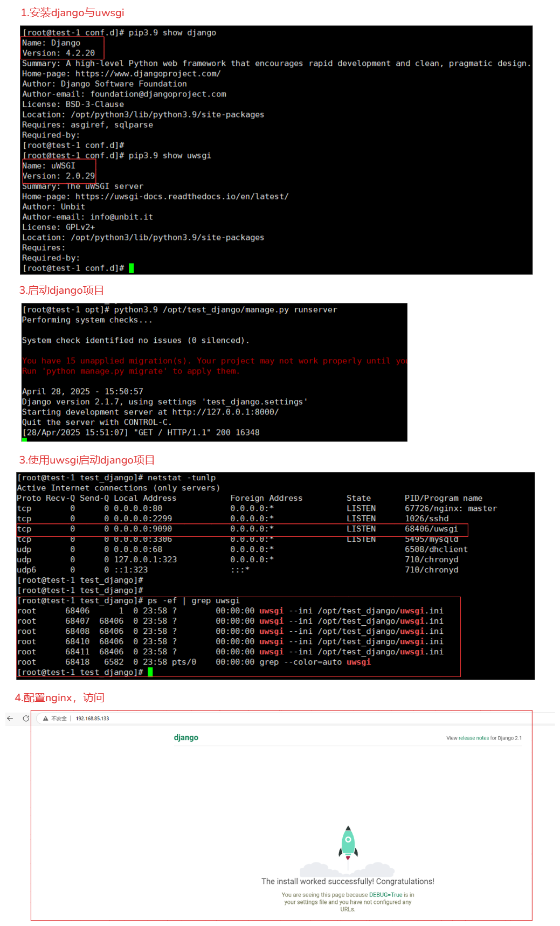Click 'Django version 2.1.7' line
Viewport: 560px width, 926px height.
point(165,402)
